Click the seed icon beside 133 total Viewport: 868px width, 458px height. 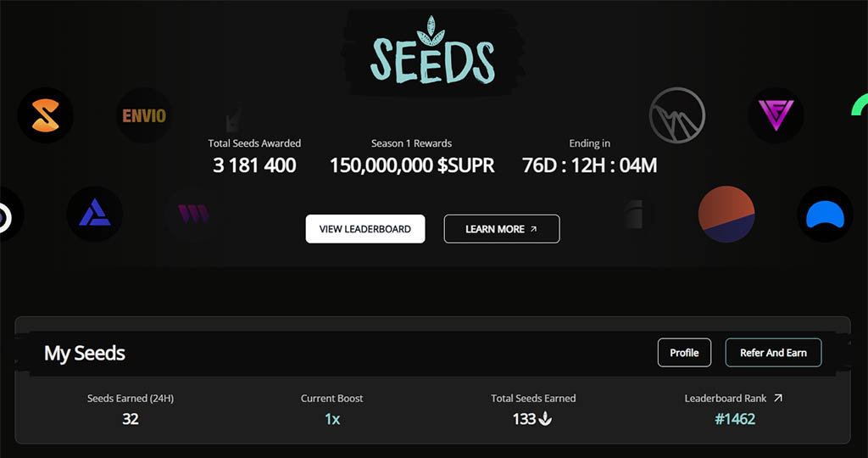(x=545, y=419)
